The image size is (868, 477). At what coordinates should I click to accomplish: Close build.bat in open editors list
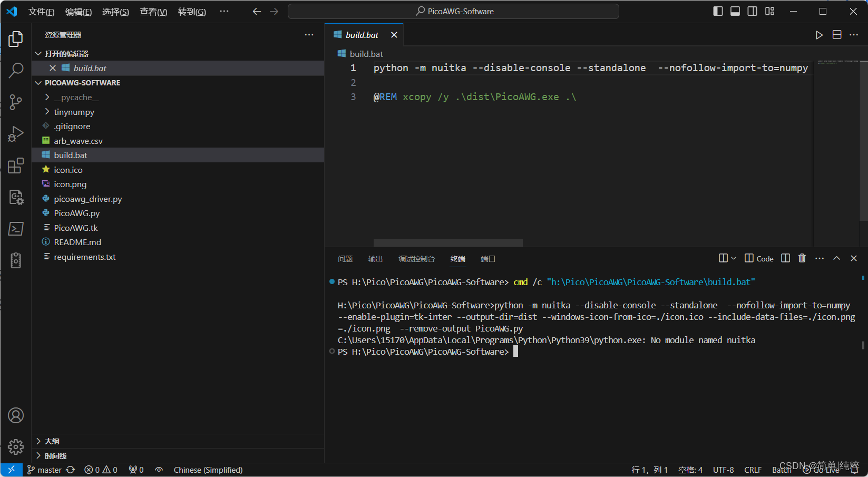pos(53,68)
